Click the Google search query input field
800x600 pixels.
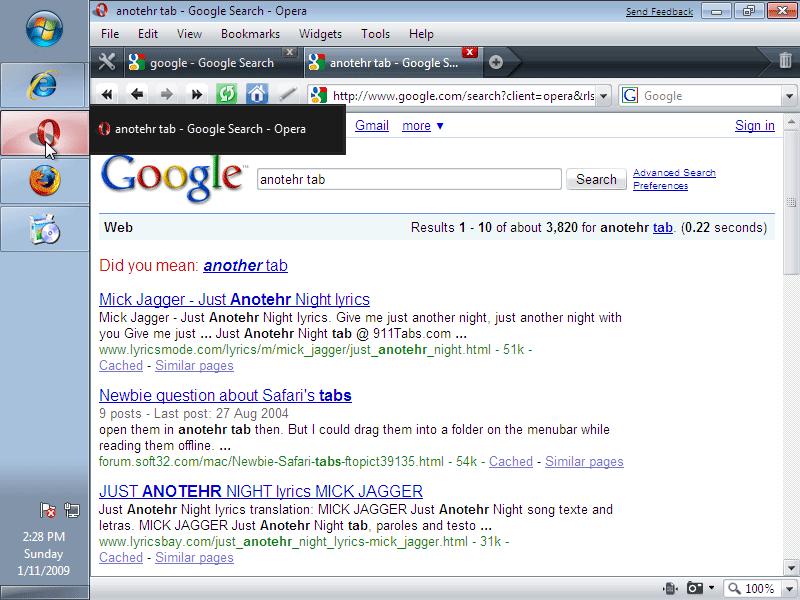click(x=408, y=180)
